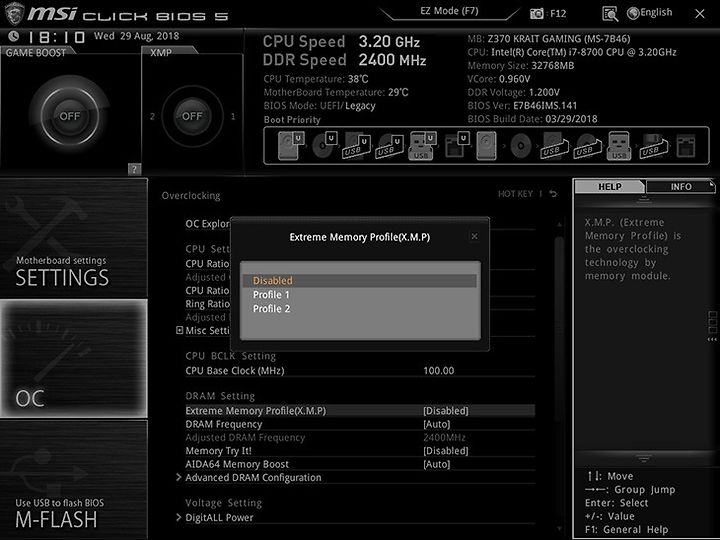The width and height of the screenshot is (720, 540).
Task: Select first UEFI hard disk boot device icon
Action: (x=291, y=145)
